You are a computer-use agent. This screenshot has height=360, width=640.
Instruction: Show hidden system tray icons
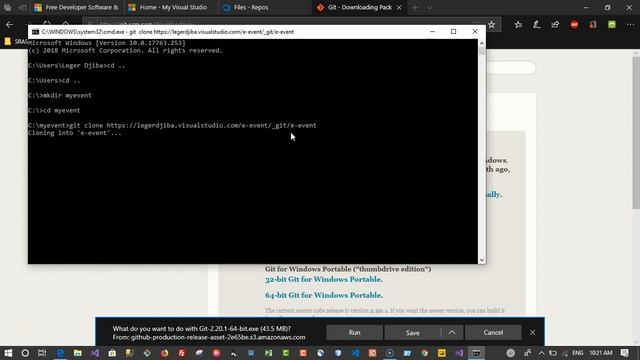coord(541,353)
